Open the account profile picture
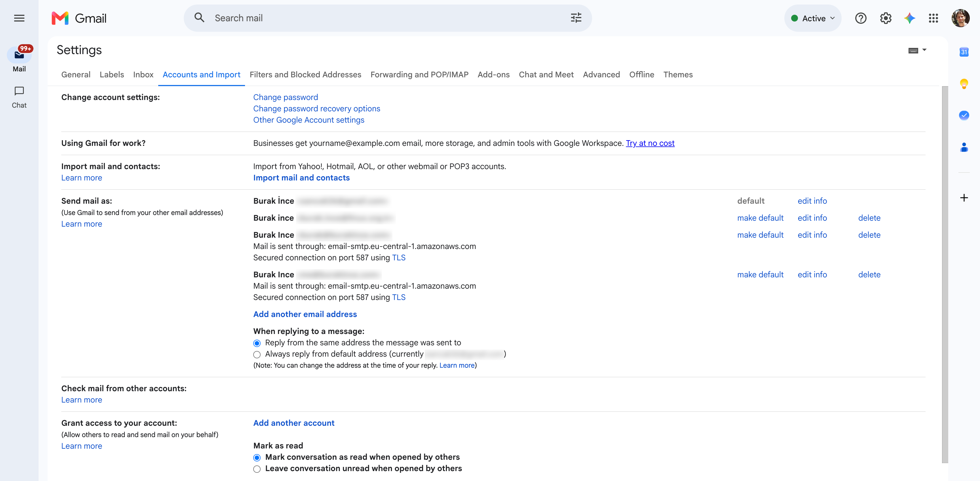The width and height of the screenshot is (980, 481). pyautogui.click(x=961, y=18)
